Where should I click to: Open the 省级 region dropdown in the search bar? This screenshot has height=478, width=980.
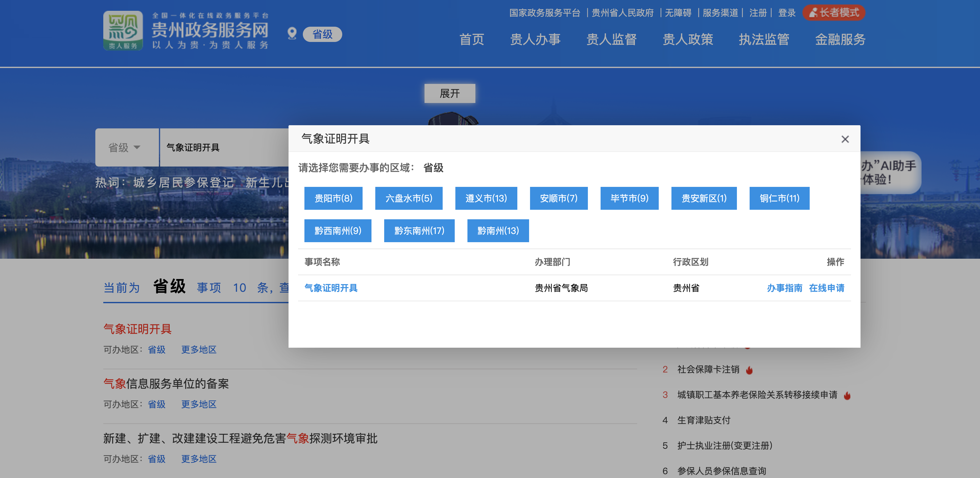pyautogui.click(x=127, y=147)
